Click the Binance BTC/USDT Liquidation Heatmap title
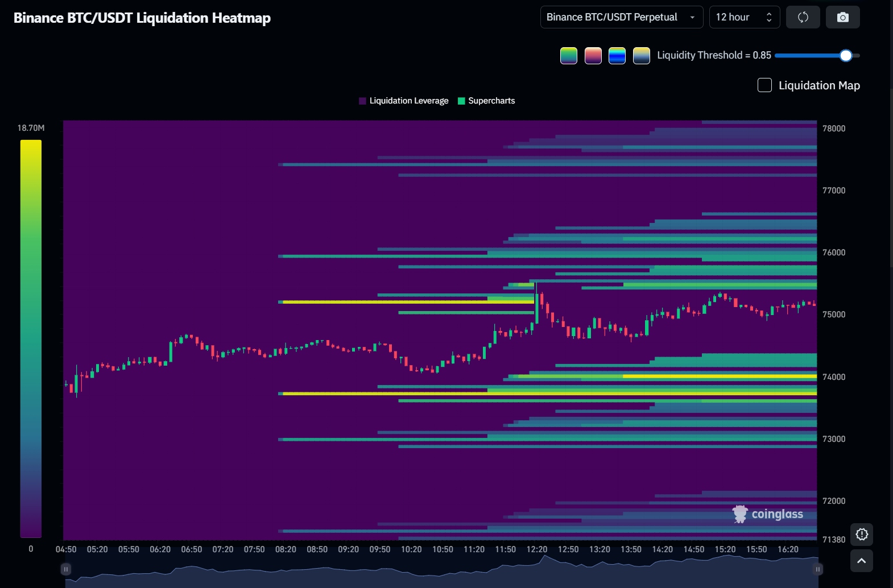The width and height of the screenshot is (893, 588). coord(142,18)
